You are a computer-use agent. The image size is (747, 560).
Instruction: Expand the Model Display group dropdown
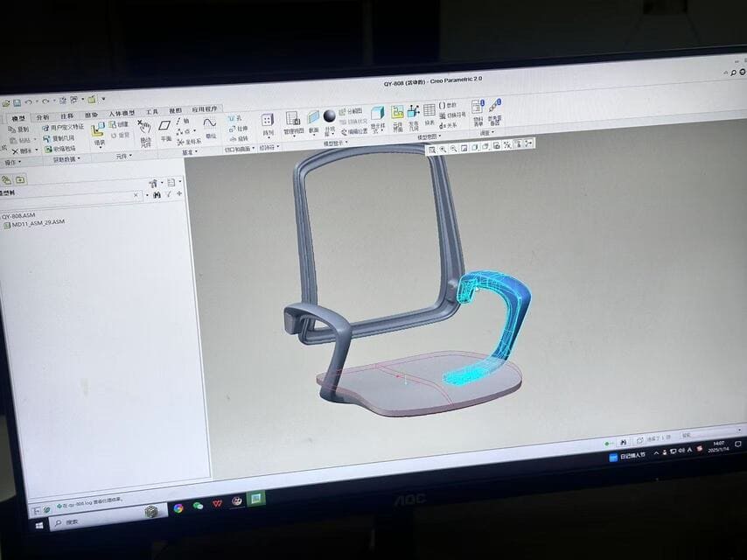336,143
